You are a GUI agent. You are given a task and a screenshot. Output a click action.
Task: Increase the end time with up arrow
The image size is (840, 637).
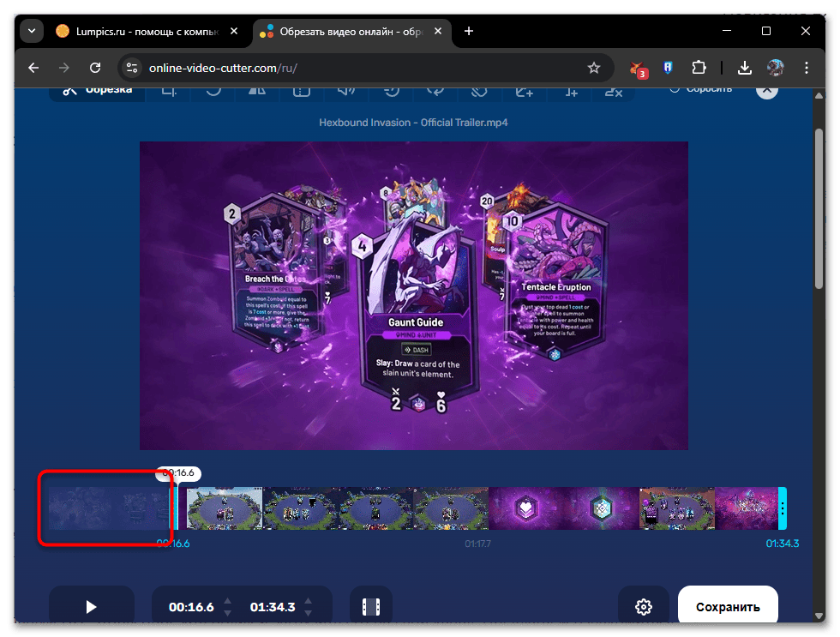pyautogui.click(x=309, y=601)
